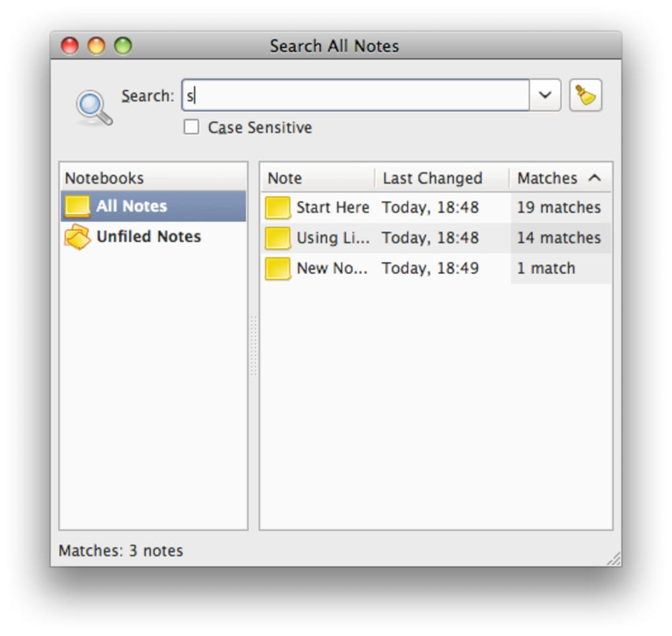The image size is (672, 636).
Task: Minimize window with the yellow button
Action: tap(96, 46)
